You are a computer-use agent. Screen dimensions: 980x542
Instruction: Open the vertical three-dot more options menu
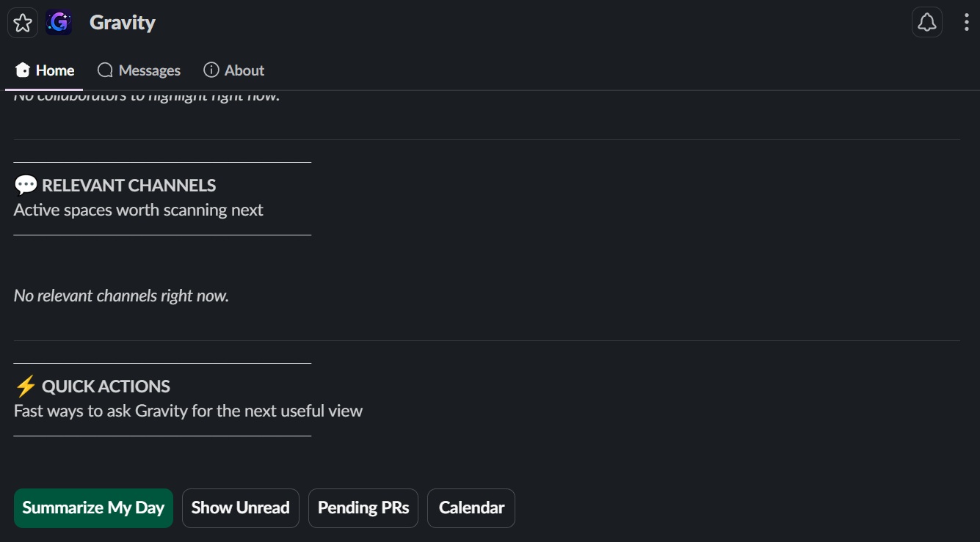coord(966,22)
